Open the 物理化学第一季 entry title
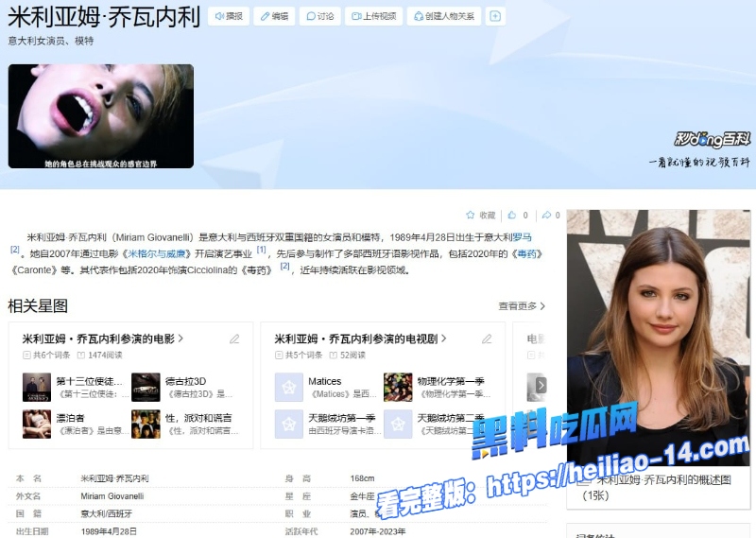Viewport: 756px width, 538px height. tap(451, 381)
